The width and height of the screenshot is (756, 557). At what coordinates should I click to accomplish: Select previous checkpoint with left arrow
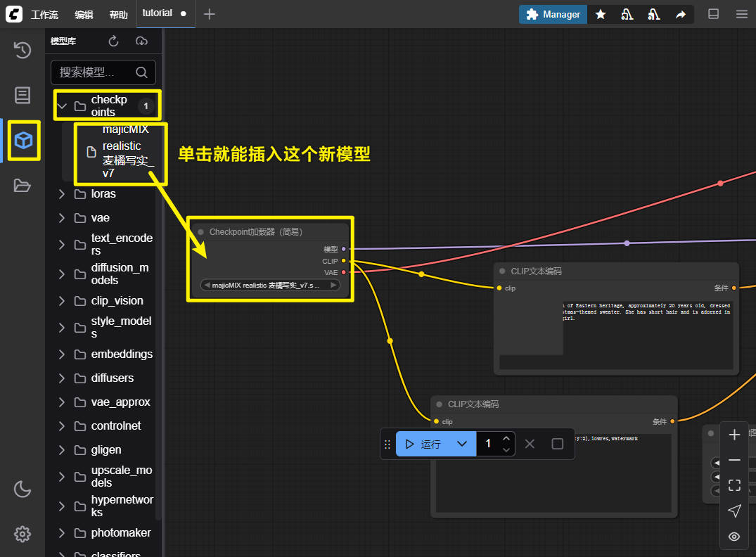click(x=207, y=285)
